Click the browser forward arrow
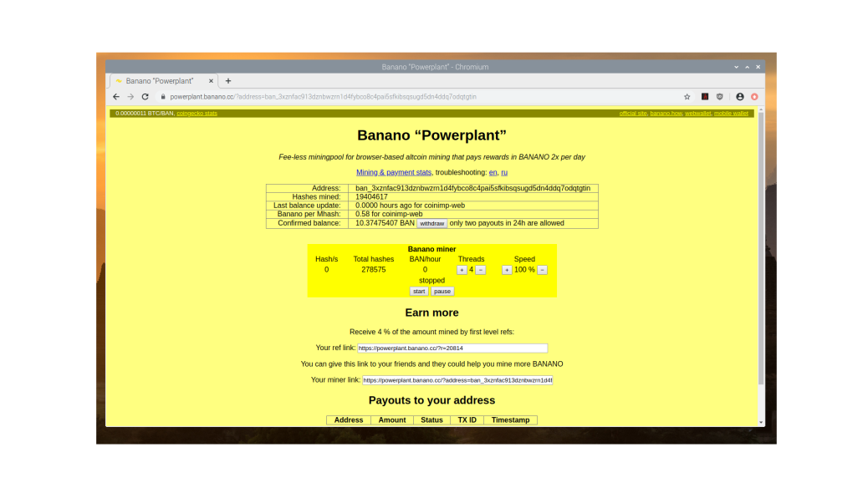 coord(130,97)
